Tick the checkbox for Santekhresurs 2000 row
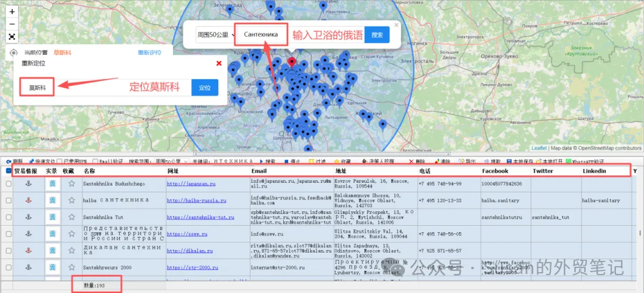 [8, 267]
